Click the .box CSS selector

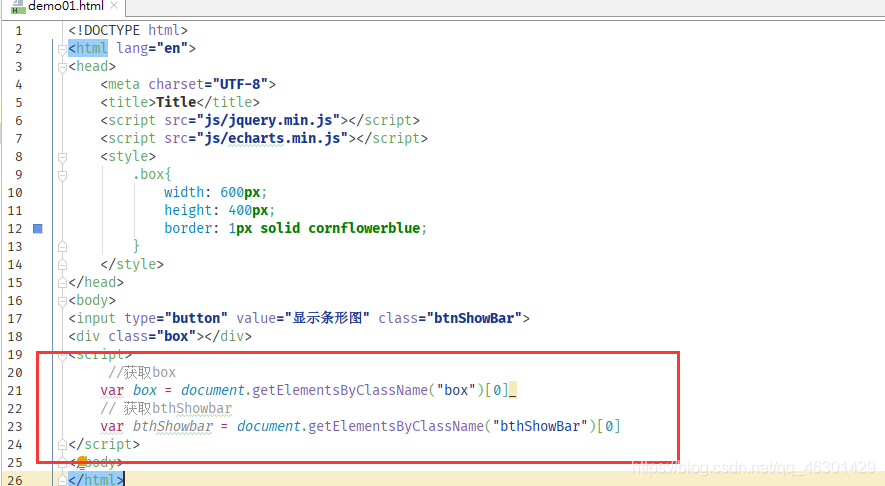tap(149, 174)
